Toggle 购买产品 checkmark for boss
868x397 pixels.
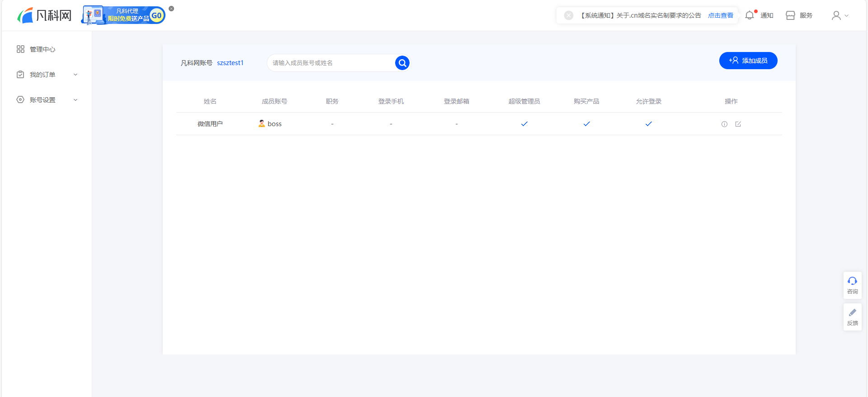pos(586,124)
